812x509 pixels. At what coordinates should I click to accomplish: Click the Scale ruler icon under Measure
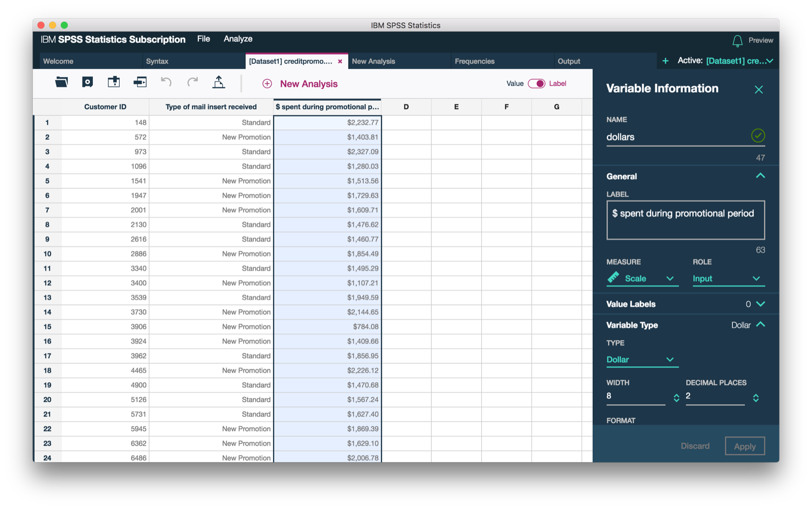point(613,277)
